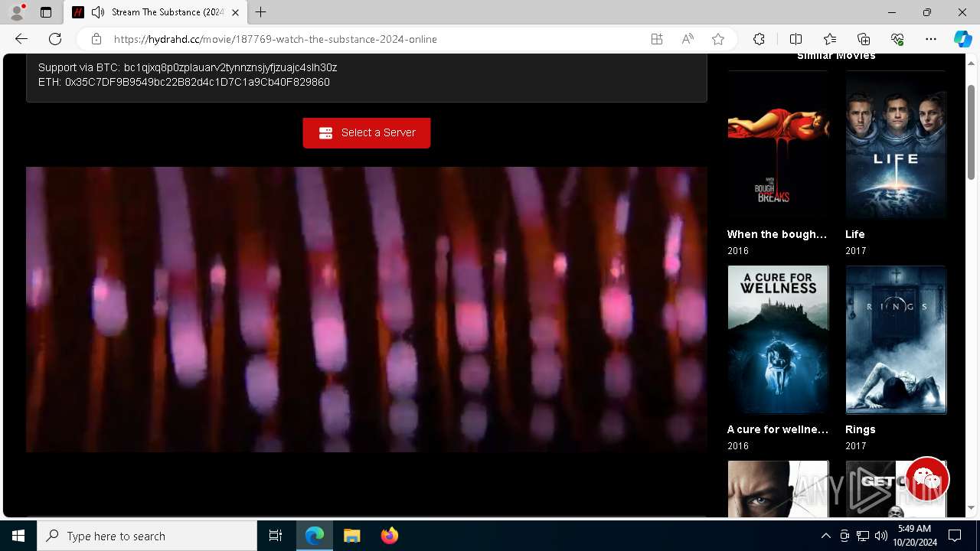Click the video player frame

[367, 309]
